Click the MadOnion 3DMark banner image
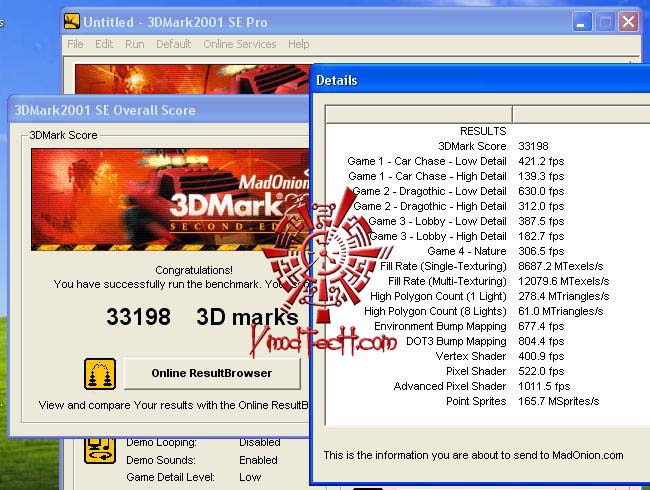650x490 pixels. coord(170,199)
